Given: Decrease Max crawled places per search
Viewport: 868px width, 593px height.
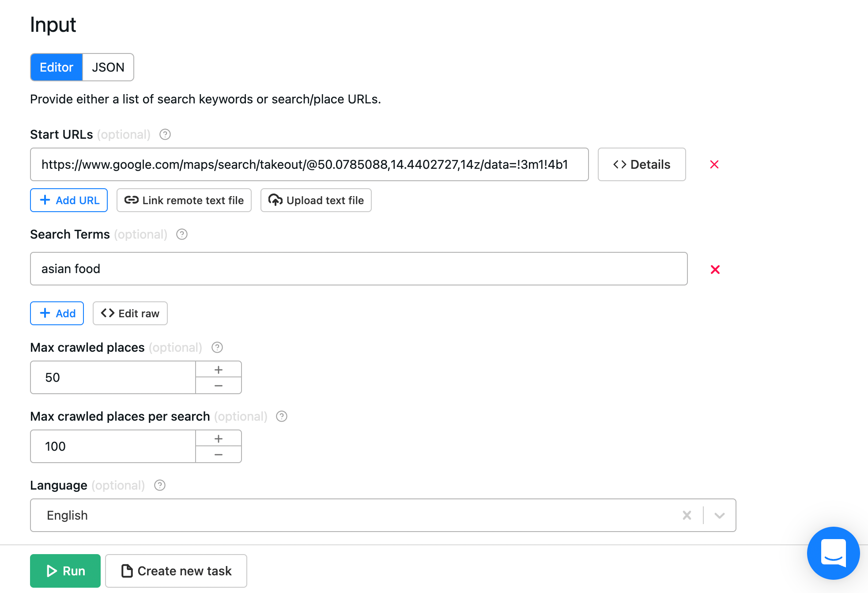Looking at the screenshot, I should tap(219, 455).
